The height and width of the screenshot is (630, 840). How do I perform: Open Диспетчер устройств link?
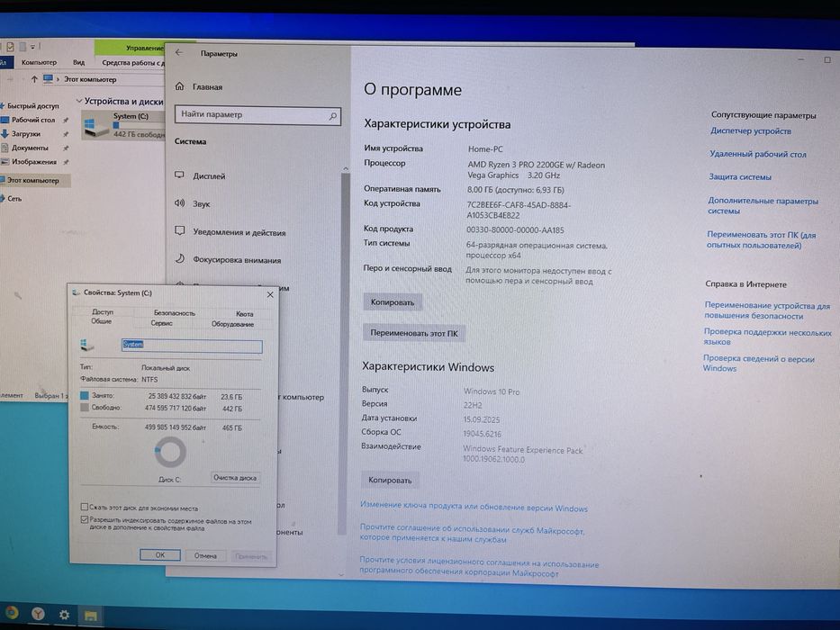pyautogui.click(x=751, y=130)
